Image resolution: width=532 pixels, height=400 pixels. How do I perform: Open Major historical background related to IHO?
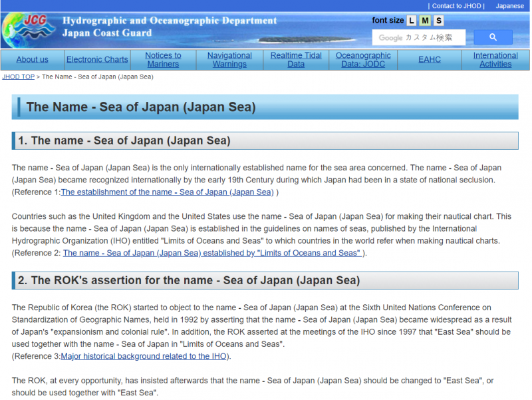[x=144, y=357]
